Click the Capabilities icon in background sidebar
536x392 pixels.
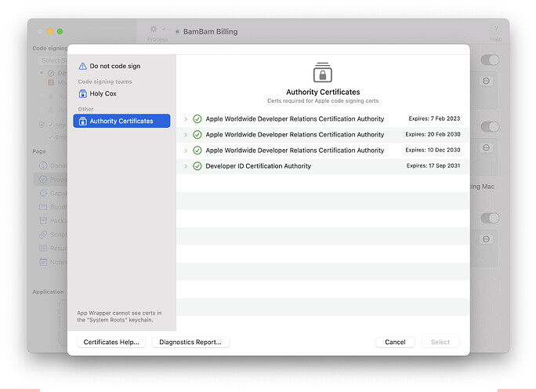[x=43, y=194]
